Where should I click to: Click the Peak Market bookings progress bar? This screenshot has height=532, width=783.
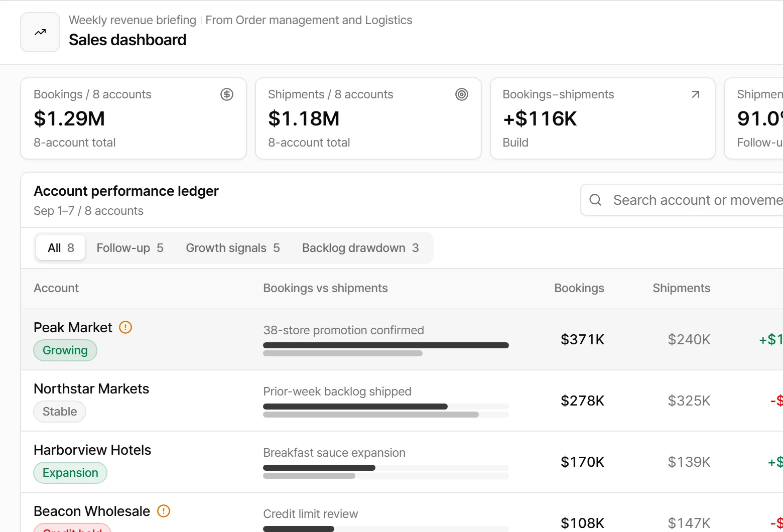386,345
